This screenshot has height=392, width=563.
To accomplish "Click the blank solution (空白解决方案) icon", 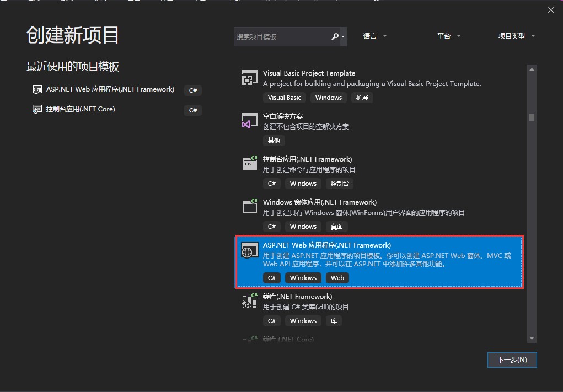I will [x=250, y=121].
